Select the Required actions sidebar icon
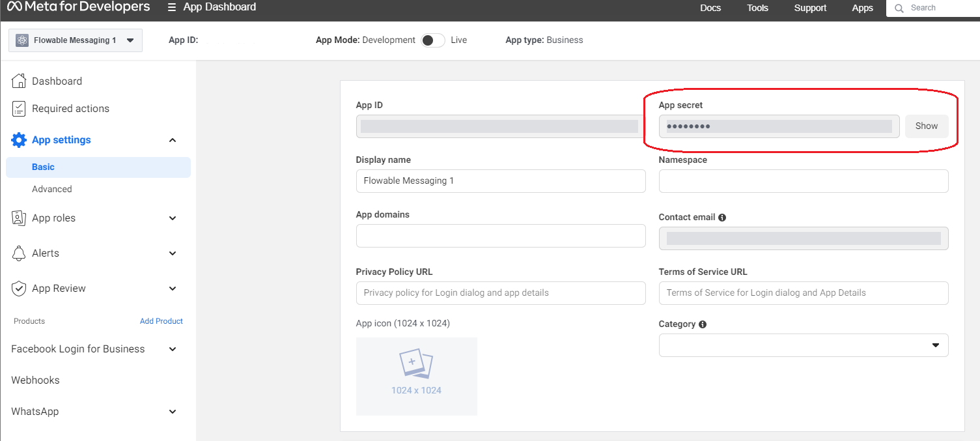Image resolution: width=980 pixels, height=441 pixels. (x=19, y=108)
